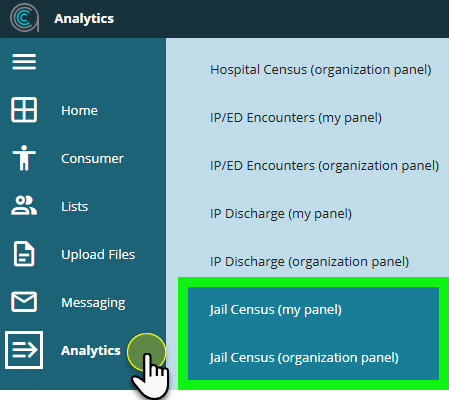This screenshot has width=449, height=400.
Task: Open the Lists menu label
Action: (75, 206)
